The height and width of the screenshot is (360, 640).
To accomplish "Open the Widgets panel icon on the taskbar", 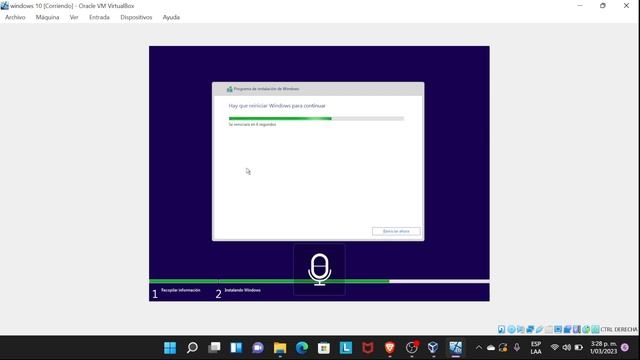I will [x=236, y=348].
